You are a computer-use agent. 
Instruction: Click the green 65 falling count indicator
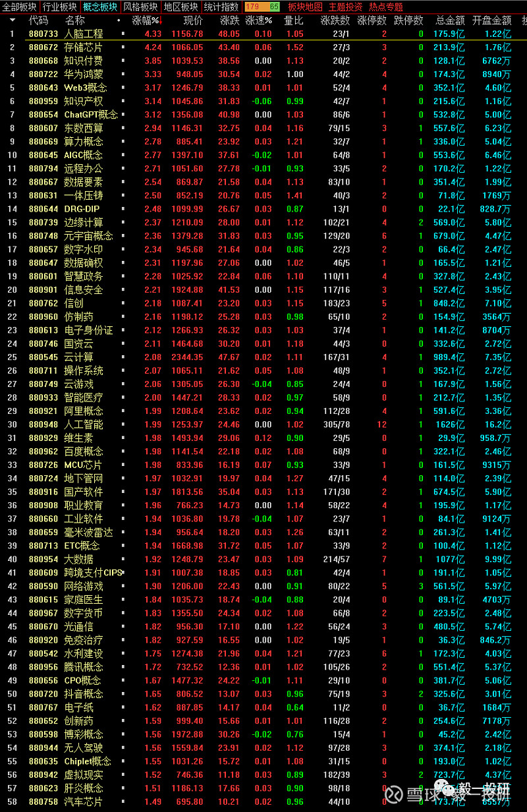coord(273,7)
